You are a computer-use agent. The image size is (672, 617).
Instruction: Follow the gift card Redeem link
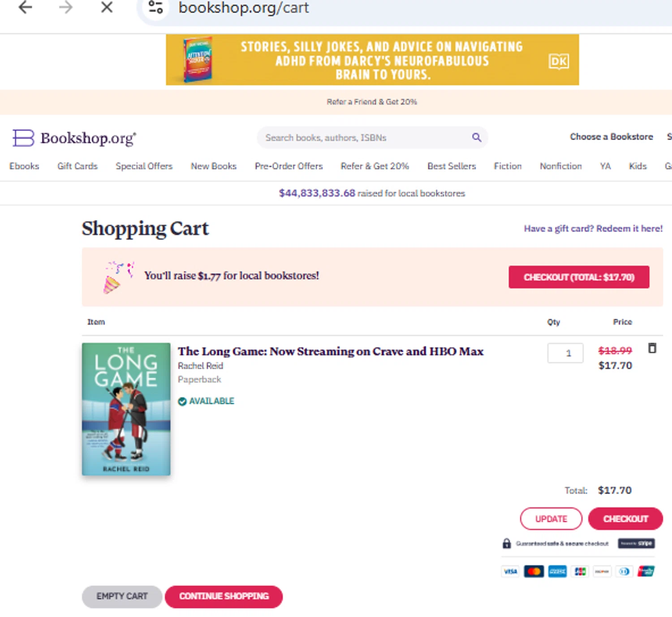point(593,229)
